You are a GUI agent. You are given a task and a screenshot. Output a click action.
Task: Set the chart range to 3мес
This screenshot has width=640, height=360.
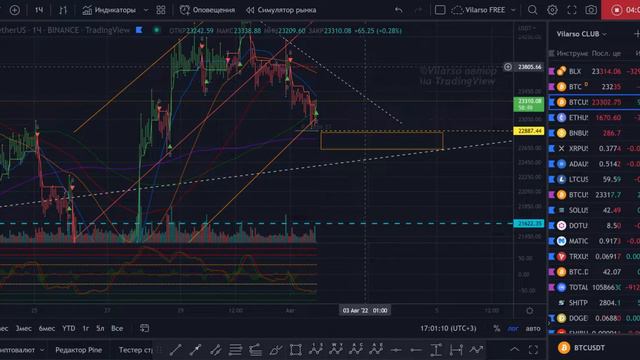click(x=24, y=328)
